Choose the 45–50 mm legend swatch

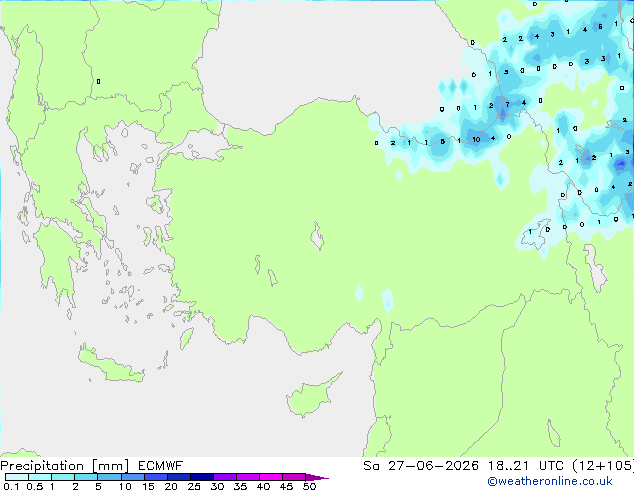pyautogui.click(x=294, y=477)
